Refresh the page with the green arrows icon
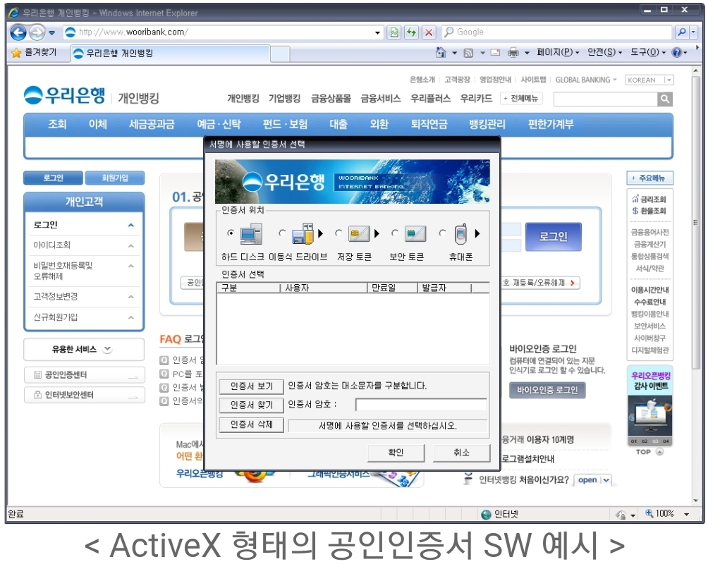The image size is (708, 588). click(x=411, y=32)
